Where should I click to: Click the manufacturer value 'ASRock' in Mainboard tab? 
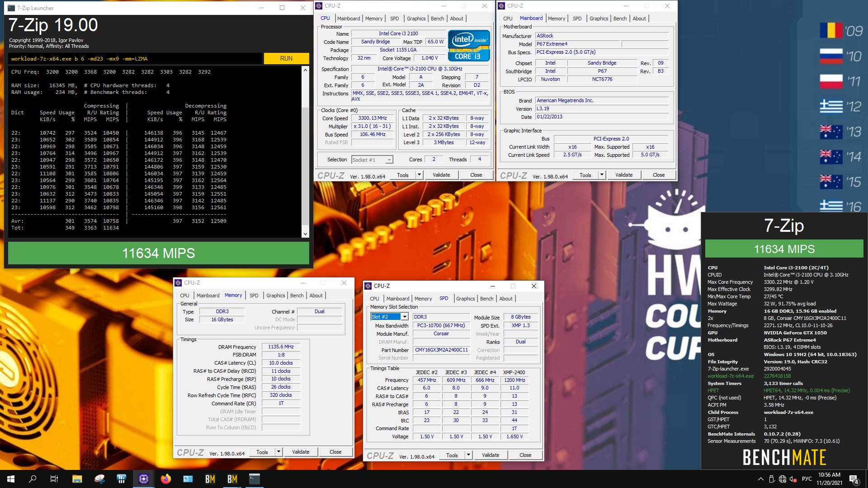point(602,36)
